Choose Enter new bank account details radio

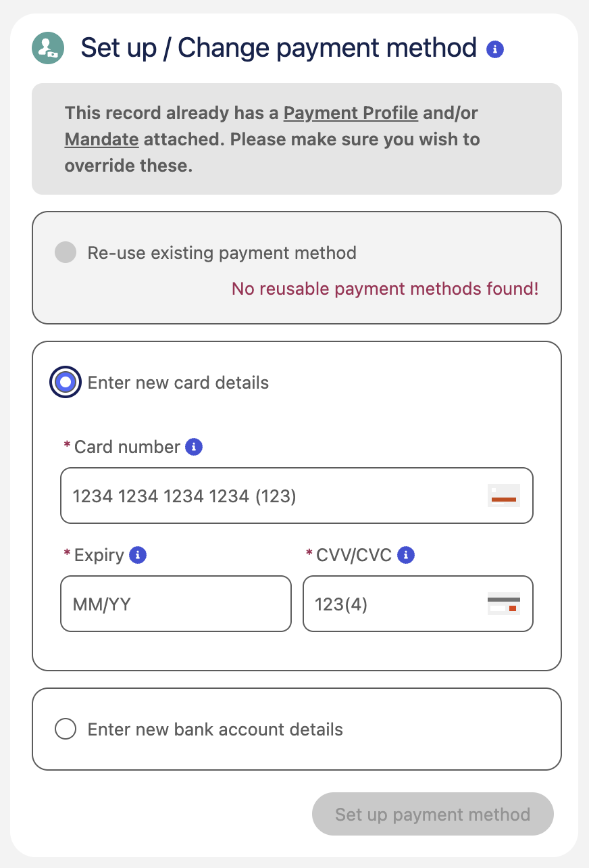(x=66, y=729)
